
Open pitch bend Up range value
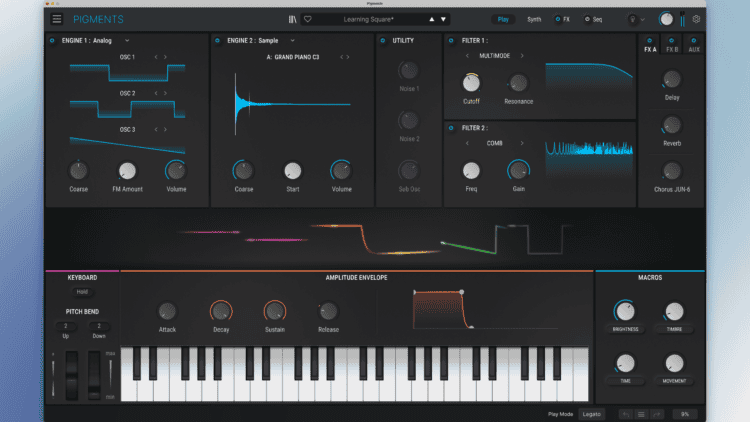point(66,326)
